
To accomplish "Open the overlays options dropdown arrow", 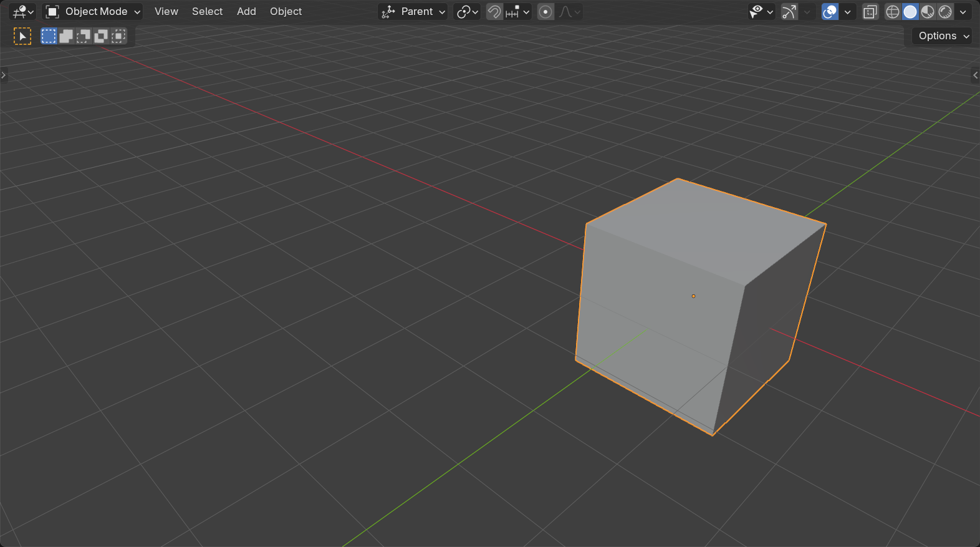I will pos(847,11).
